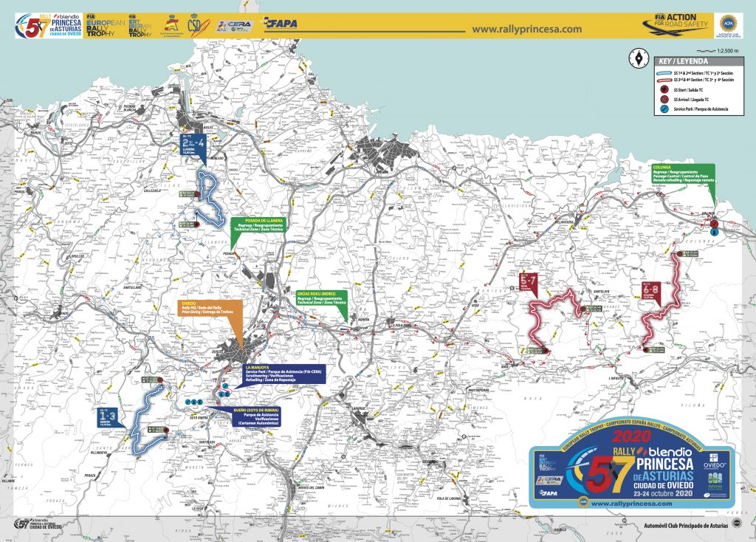Open the CERA championship logo
The height and width of the screenshot is (542, 756).
pos(235,24)
